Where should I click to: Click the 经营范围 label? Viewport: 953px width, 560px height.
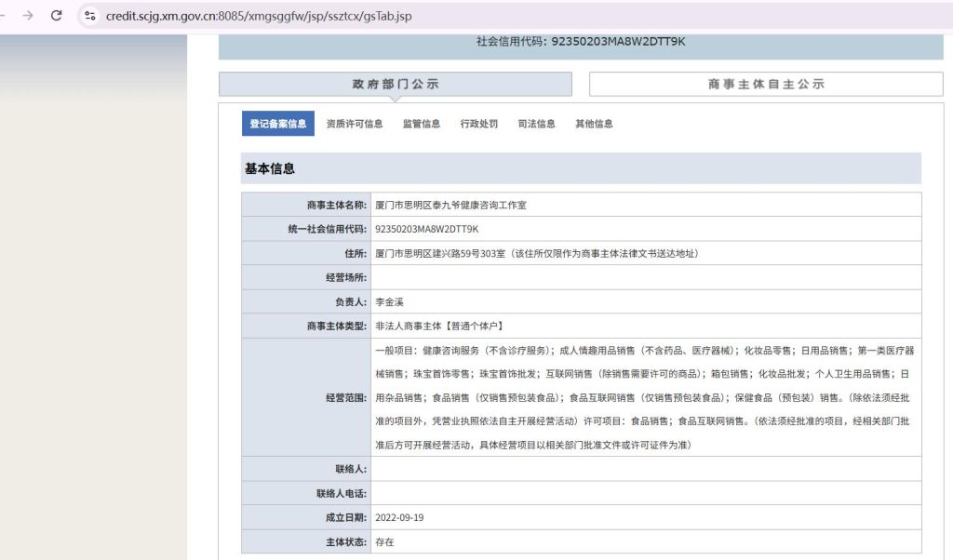(x=346, y=398)
